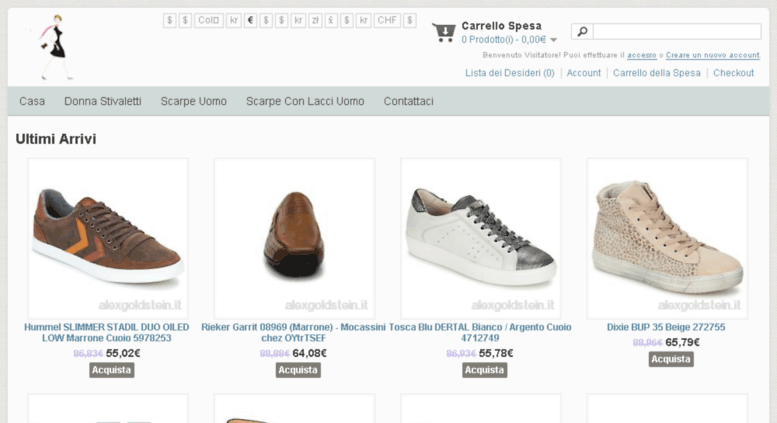Focus the search text field
The width and height of the screenshot is (777, 423).
click(677, 32)
